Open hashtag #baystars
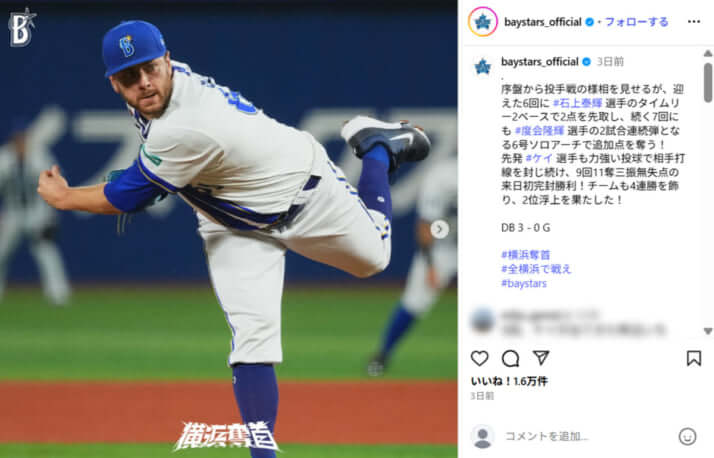The height and width of the screenshot is (458, 714). point(524,283)
